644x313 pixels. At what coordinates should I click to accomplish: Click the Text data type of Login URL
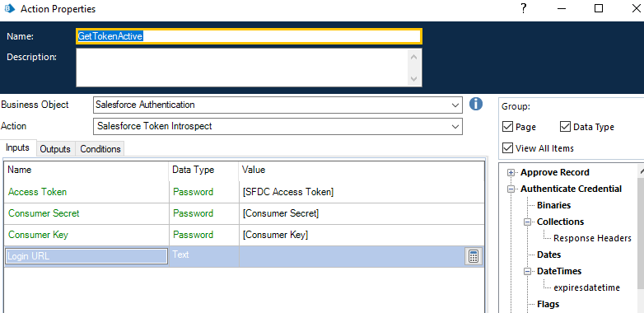pos(180,255)
